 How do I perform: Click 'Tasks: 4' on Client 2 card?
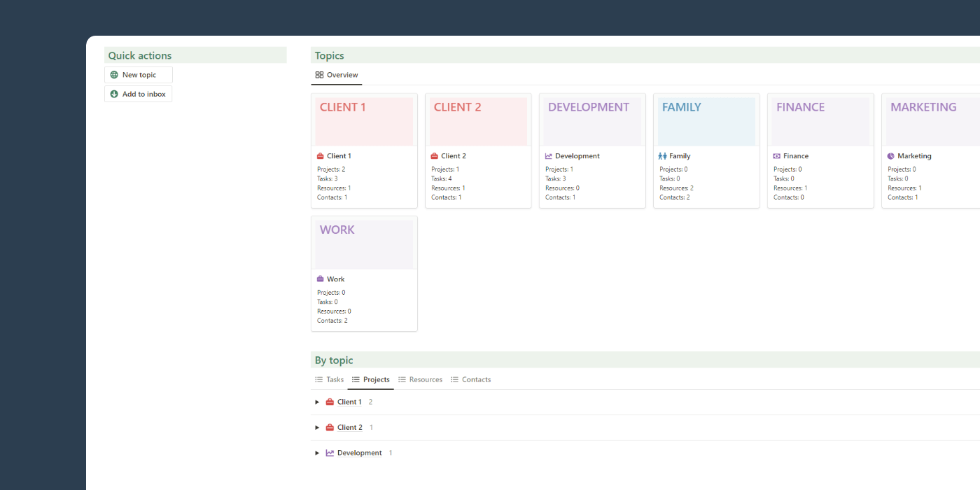pyautogui.click(x=442, y=178)
